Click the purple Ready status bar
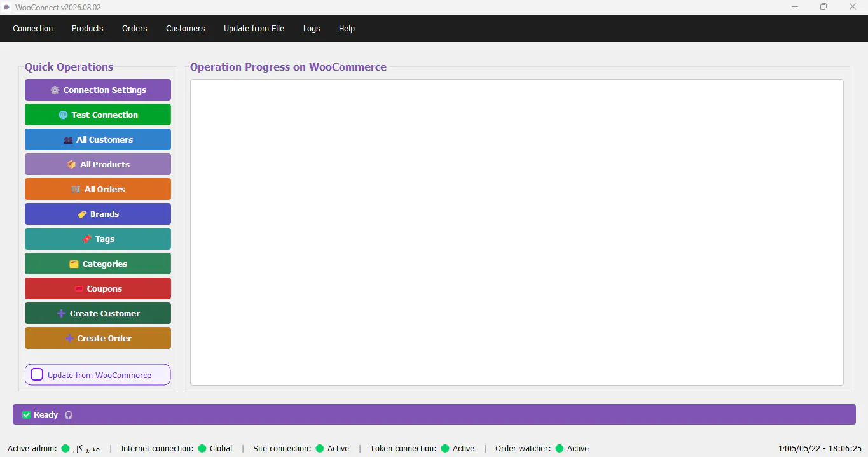868x457 pixels. click(434, 414)
